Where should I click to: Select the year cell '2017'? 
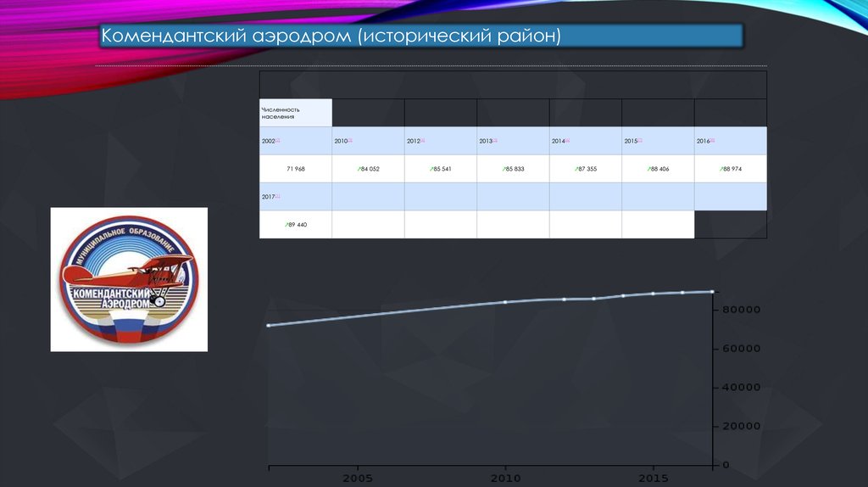[x=296, y=197]
